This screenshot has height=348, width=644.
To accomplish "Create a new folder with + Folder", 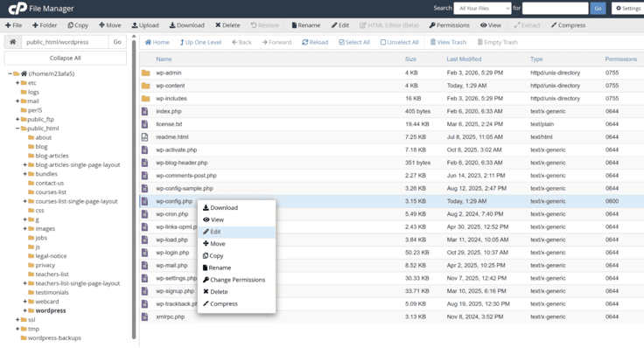I will pos(45,25).
